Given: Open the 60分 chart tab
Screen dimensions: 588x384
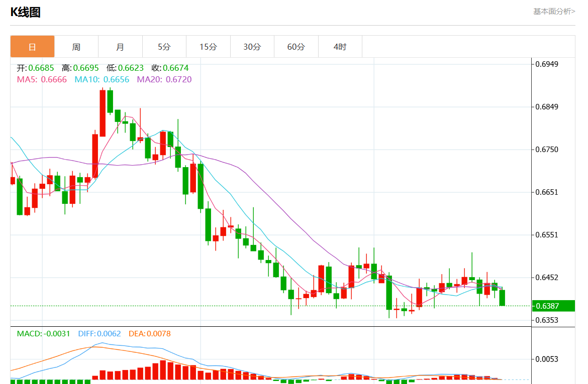Looking at the screenshot, I should (x=296, y=47).
